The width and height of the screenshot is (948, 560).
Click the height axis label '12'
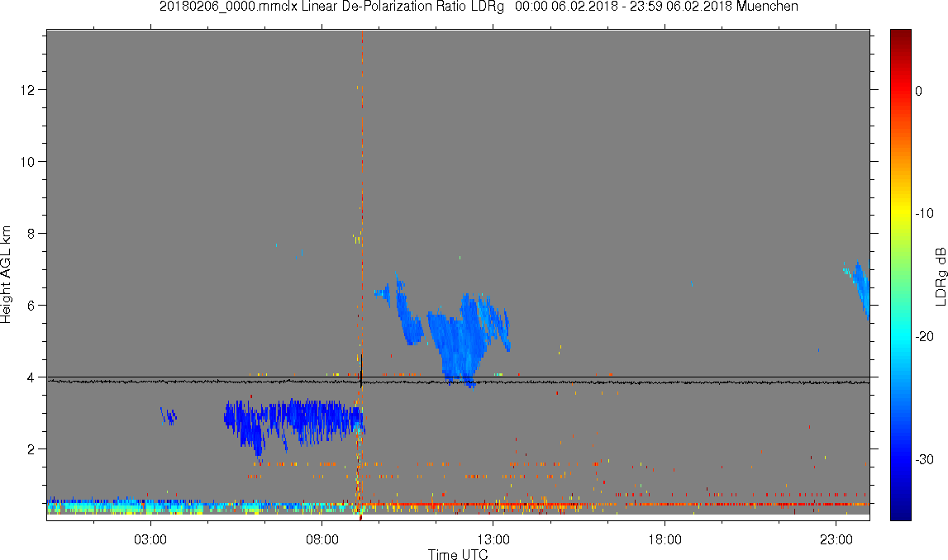pos(29,90)
